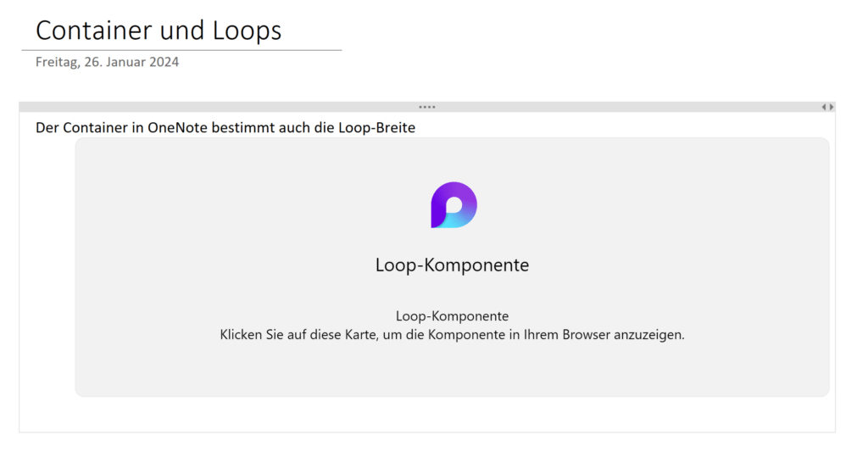Click the word 'Loop-Breite' ending the sentence

pos(377,128)
